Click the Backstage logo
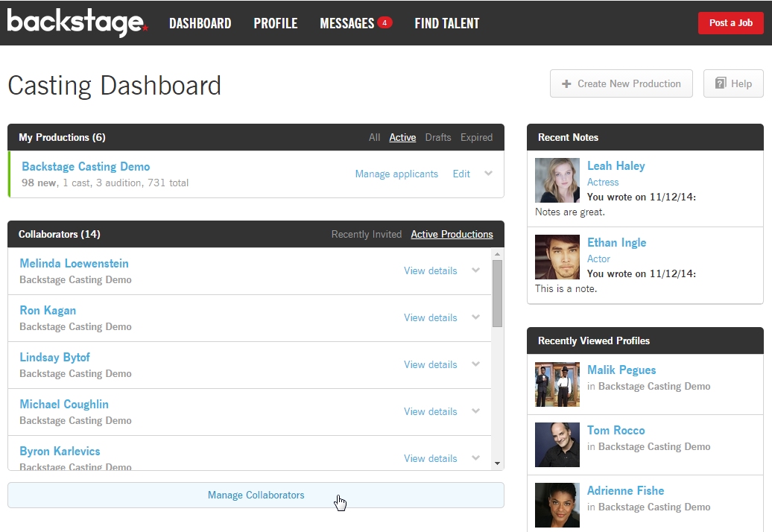The image size is (772, 532). (x=77, y=22)
